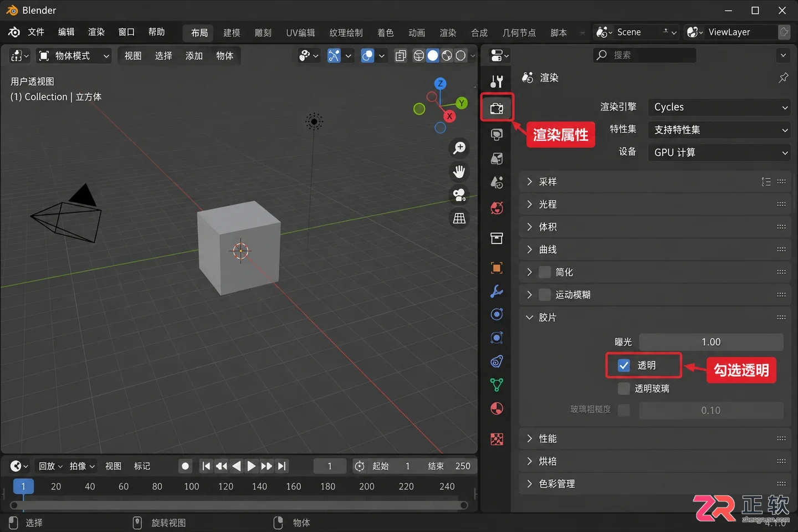Screen dimensions: 798x532
Task: Pin the properties editor context
Action: click(x=783, y=78)
